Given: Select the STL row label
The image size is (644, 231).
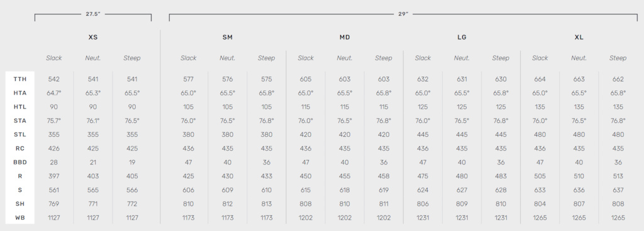Looking at the screenshot, I should coord(19,134).
